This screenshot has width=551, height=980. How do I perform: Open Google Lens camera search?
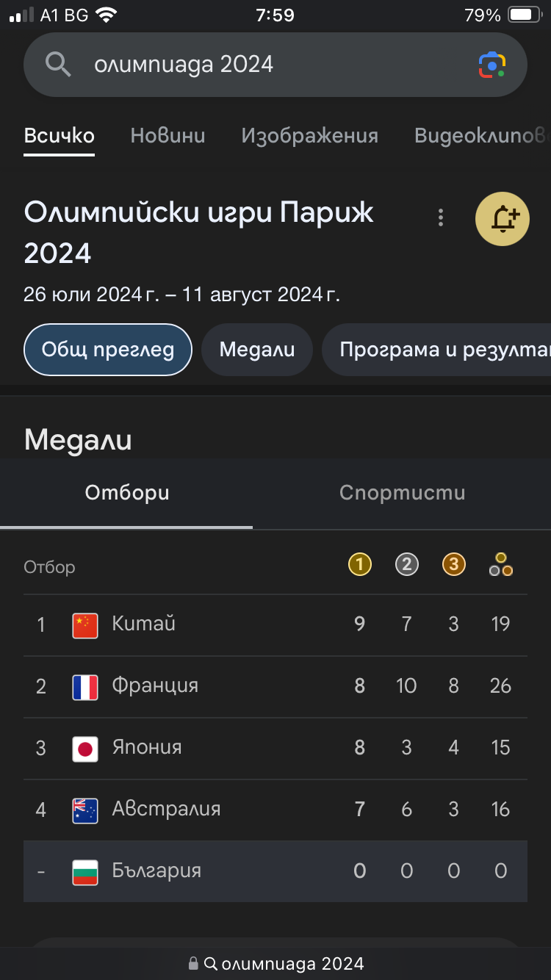(x=492, y=65)
